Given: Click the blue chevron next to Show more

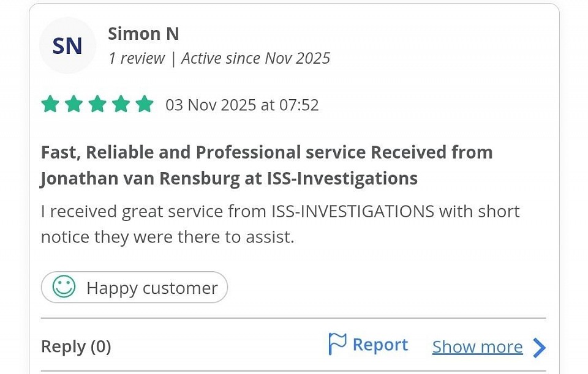Looking at the screenshot, I should click(540, 347).
